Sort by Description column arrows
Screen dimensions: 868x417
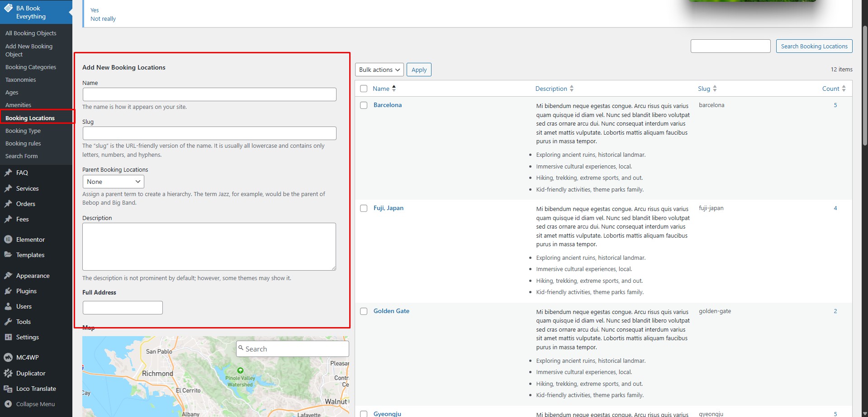click(572, 89)
